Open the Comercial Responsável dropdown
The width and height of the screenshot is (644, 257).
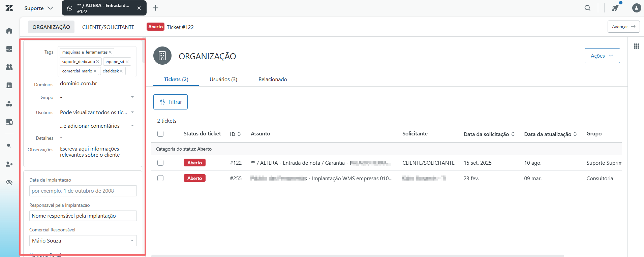point(83,240)
